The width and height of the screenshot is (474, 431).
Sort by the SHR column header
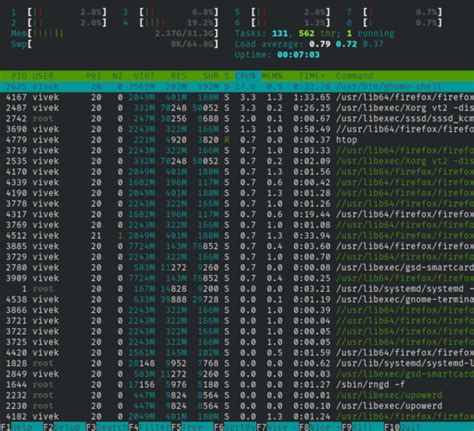(211, 76)
